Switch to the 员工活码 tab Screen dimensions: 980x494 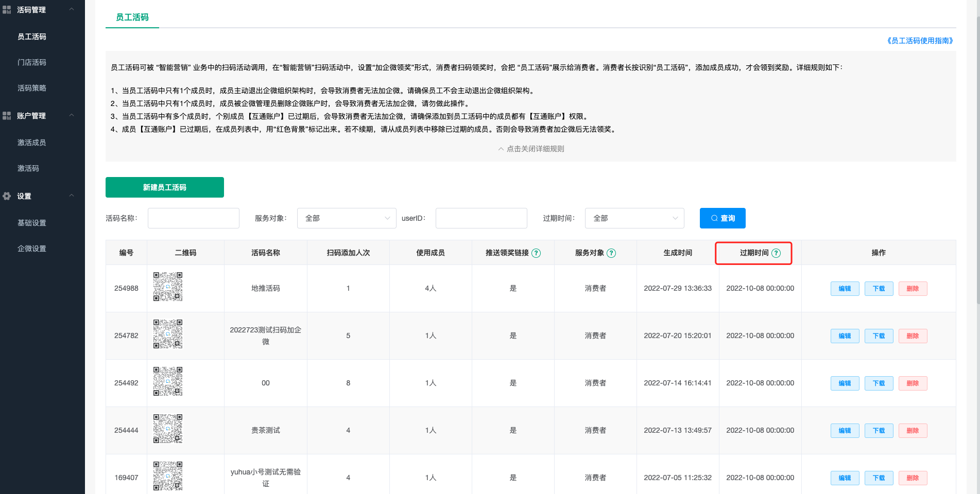(x=132, y=17)
